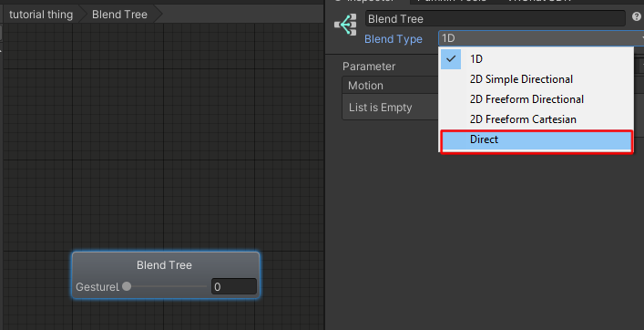Select the Blend Tree node in graph

(166, 275)
